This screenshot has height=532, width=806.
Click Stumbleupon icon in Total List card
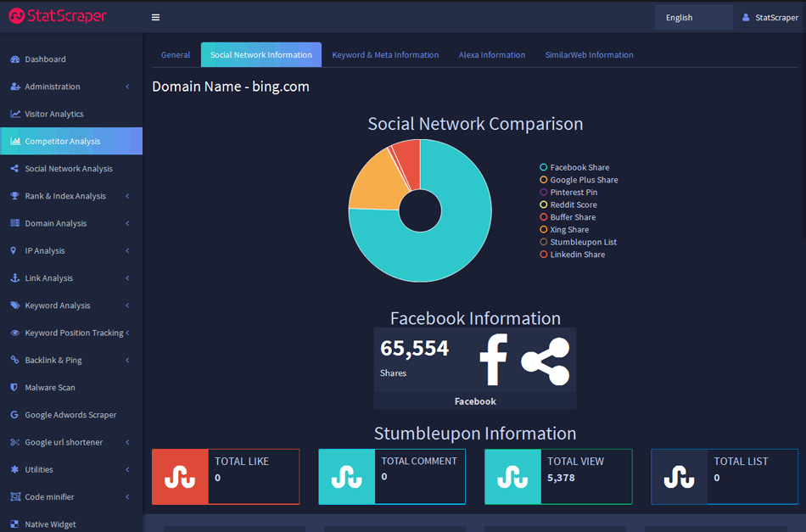[x=679, y=477]
